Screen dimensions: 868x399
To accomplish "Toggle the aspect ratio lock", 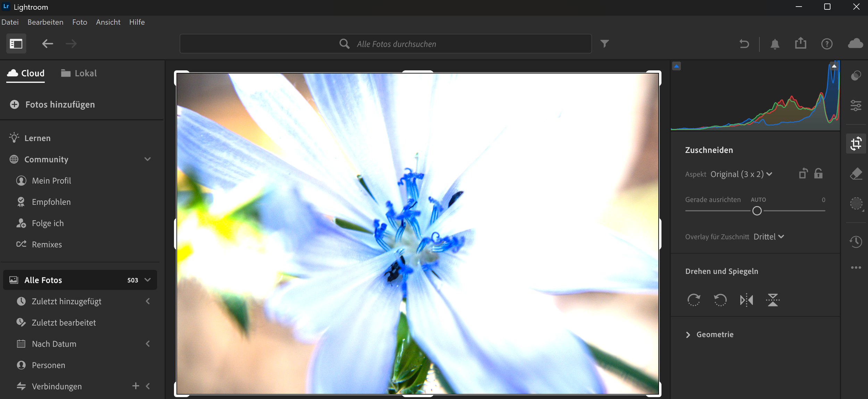I will point(818,173).
